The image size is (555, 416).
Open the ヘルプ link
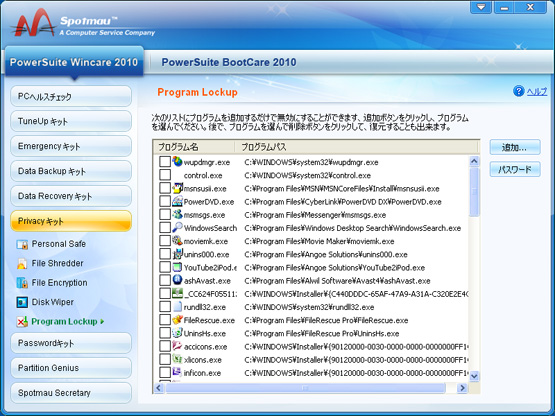coord(537,92)
